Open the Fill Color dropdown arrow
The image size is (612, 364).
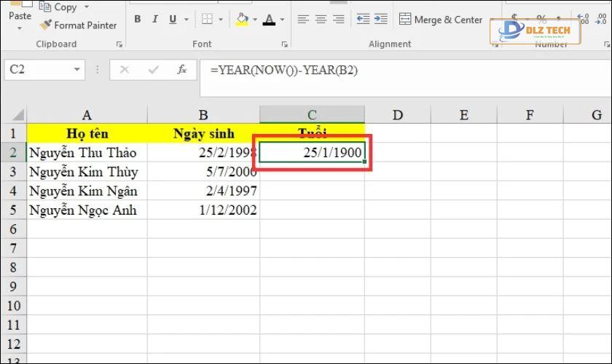255,19
